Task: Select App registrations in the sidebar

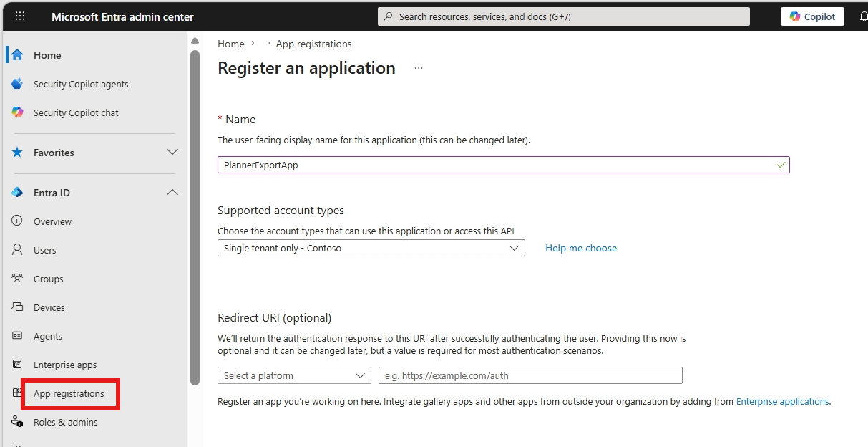Action: coord(69,393)
